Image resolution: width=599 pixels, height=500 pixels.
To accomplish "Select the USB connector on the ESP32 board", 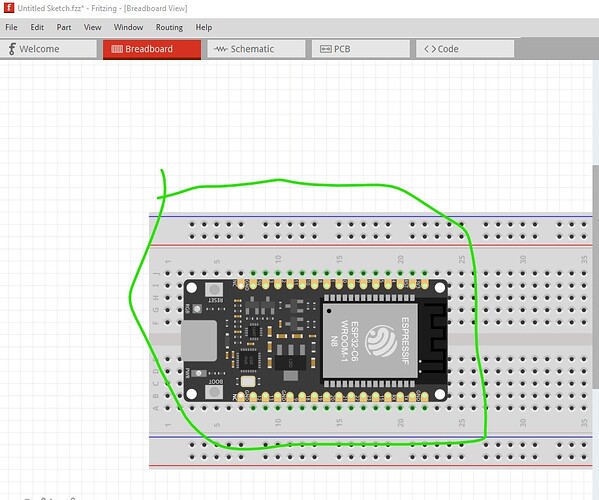I will (x=199, y=341).
